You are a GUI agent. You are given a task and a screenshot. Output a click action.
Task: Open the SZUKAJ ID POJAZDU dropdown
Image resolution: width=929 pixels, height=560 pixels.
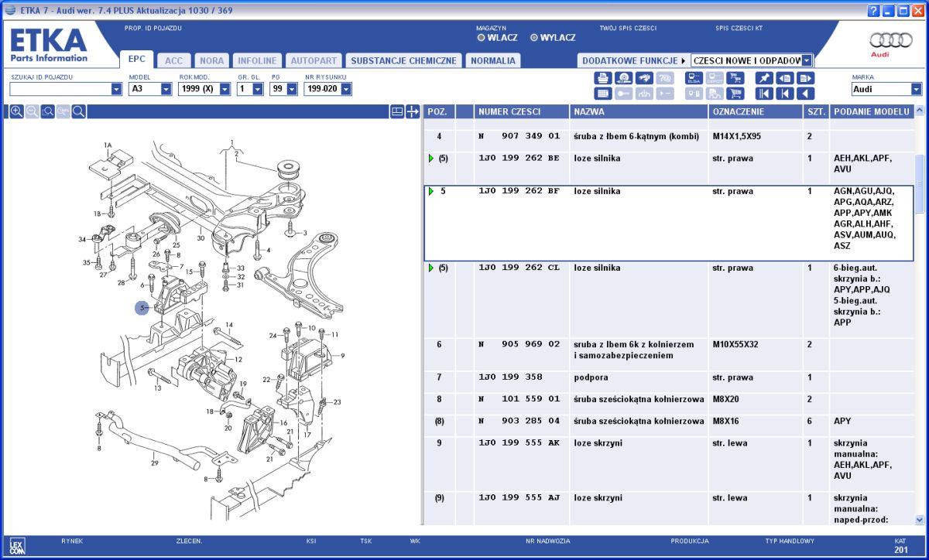[116, 89]
